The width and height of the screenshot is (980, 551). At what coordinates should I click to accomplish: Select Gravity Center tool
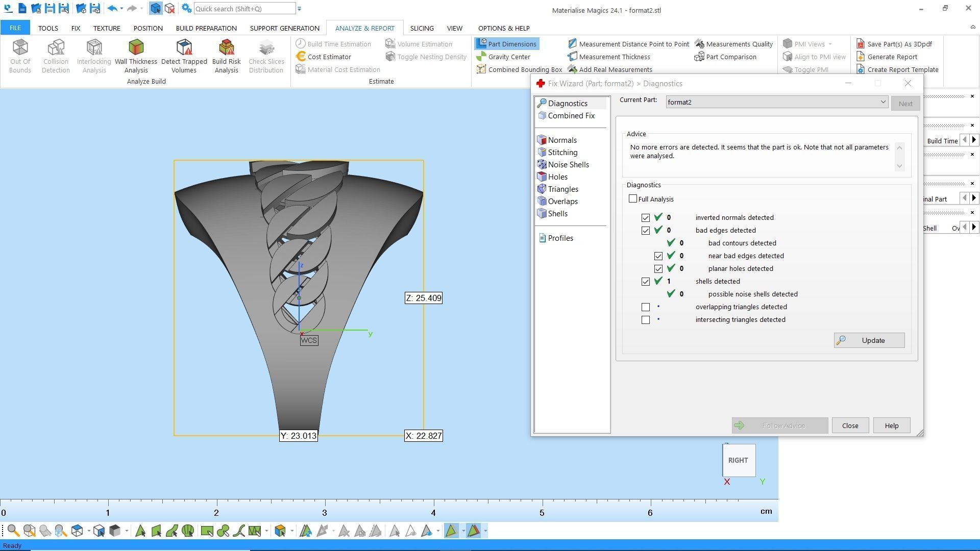pyautogui.click(x=508, y=57)
